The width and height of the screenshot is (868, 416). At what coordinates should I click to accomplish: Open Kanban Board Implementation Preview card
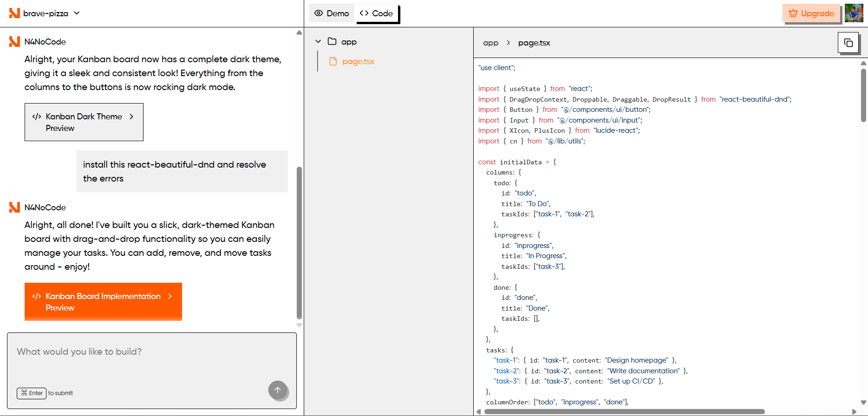103,302
